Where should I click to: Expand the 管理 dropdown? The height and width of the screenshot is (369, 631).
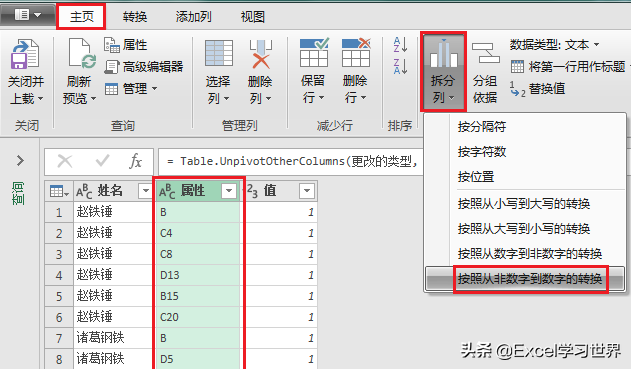pyautogui.click(x=131, y=89)
